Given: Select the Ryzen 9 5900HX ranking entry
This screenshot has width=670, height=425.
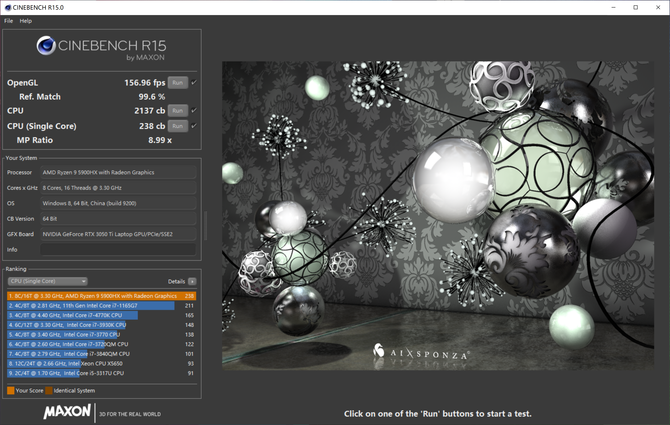Looking at the screenshot, I should (x=102, y=296).
